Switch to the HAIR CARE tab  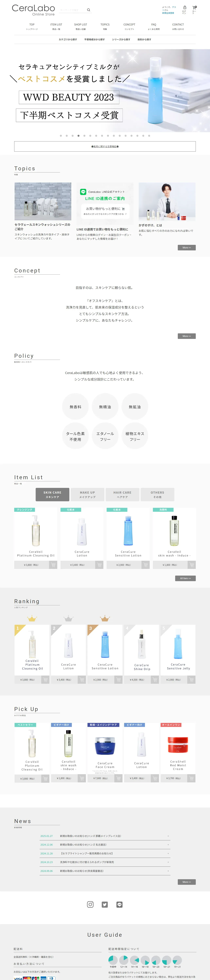[x=122, y=495]
